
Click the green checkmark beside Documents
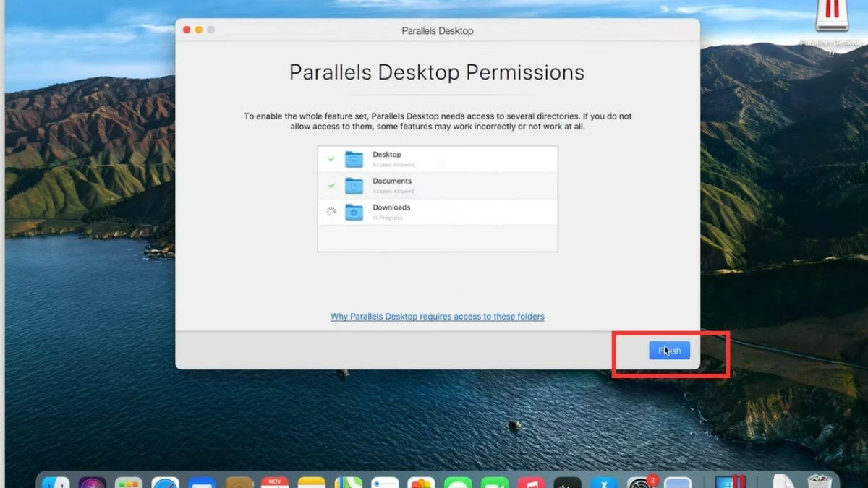331,186
